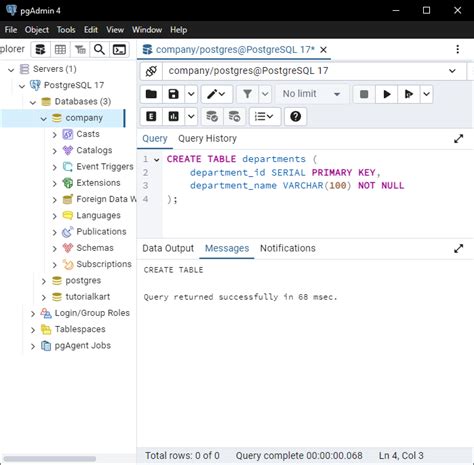Image resolution: width=474 pixels, height=465 pixels.
Task: Click the Explain (E) icon
Action: pyautogui.click(x=151, y=116)
